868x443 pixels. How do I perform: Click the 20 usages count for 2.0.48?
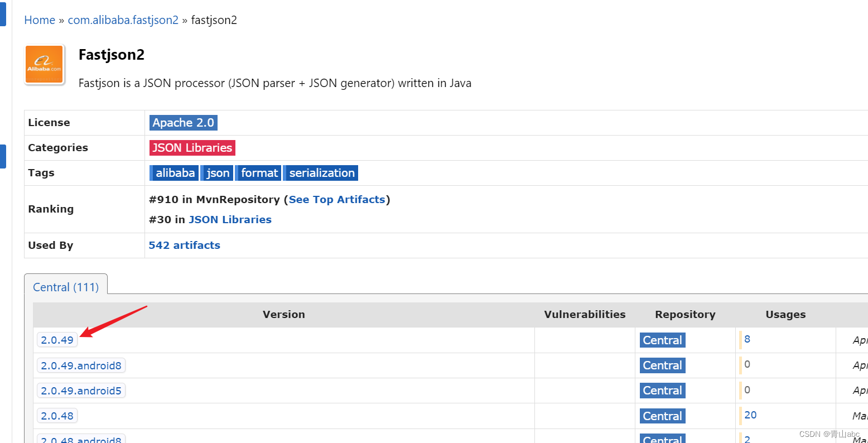750,415
